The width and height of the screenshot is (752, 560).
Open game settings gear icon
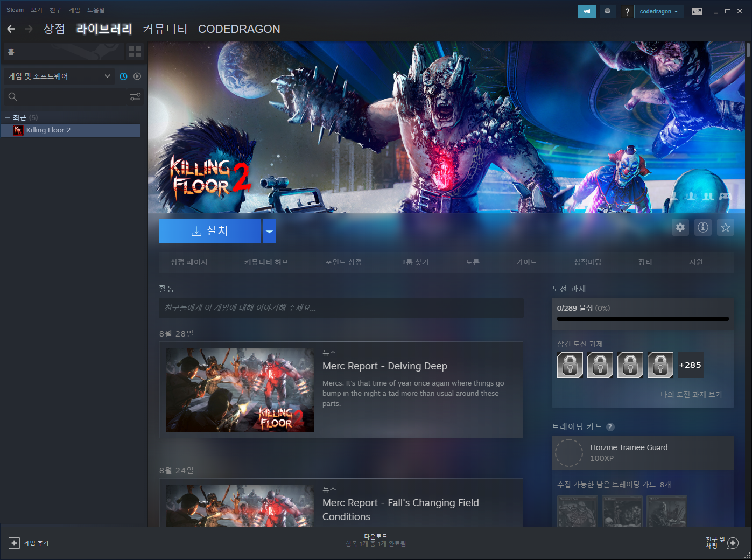click(x=680, y=227)
